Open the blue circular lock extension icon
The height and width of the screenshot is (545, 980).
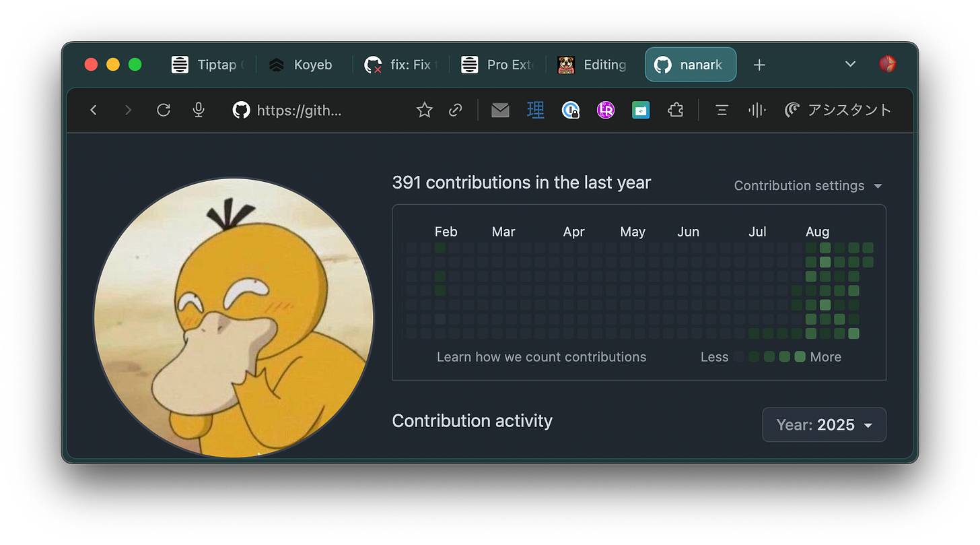[571, 110]
